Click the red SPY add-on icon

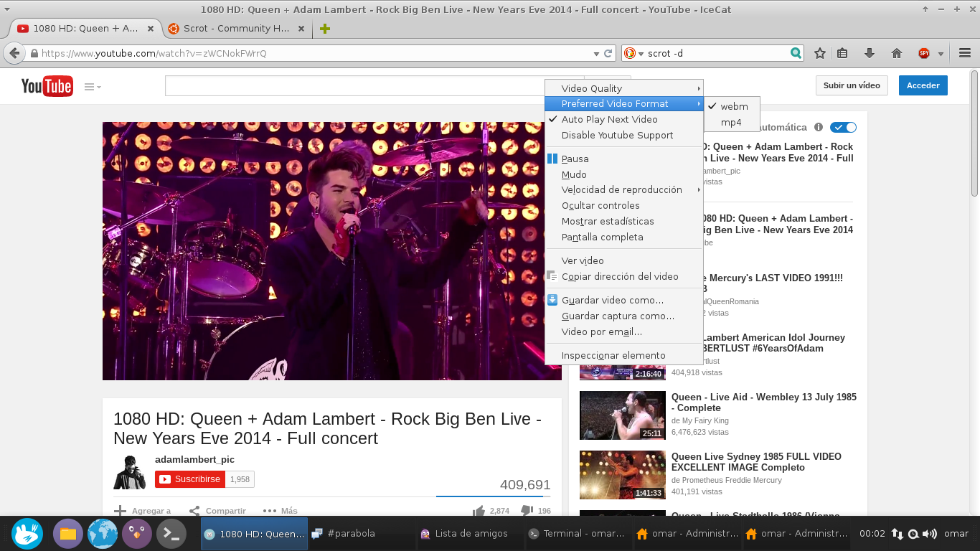[x=924, y=53]
